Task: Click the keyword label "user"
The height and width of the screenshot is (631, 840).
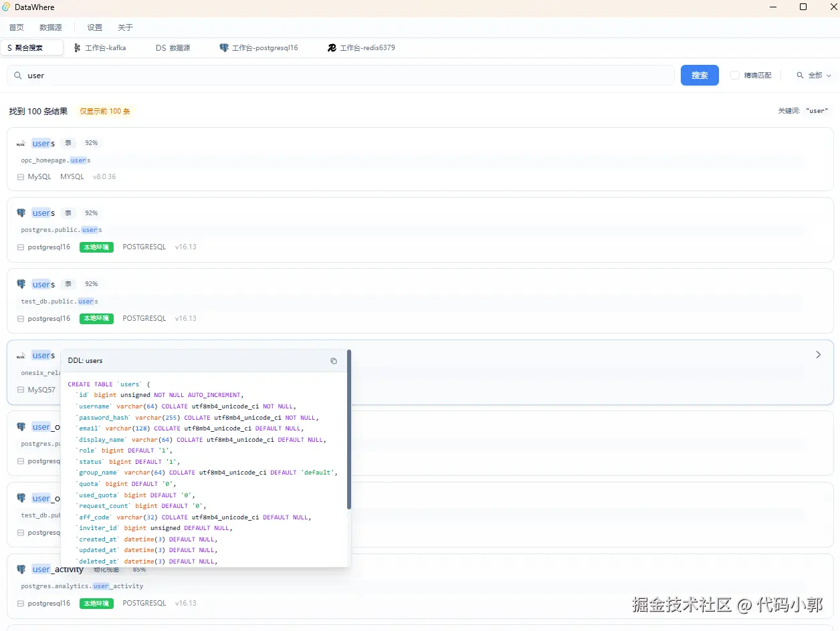Action: click(817, 111)
